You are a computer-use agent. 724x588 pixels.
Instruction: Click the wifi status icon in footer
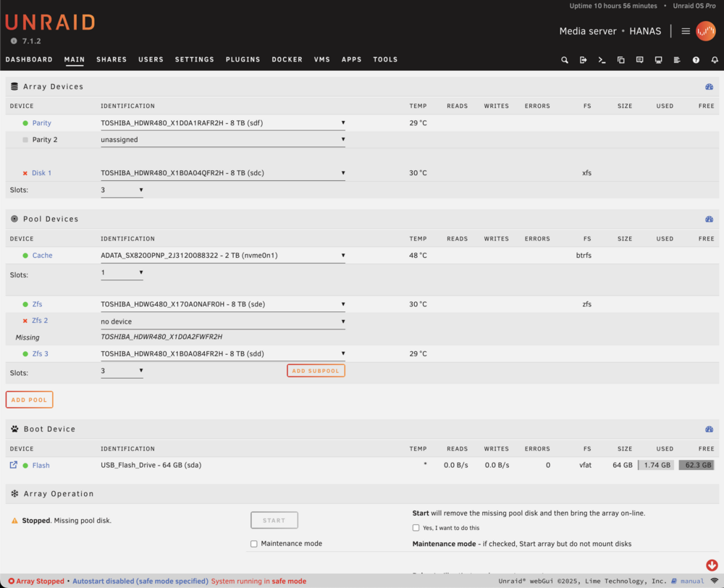(715, 581)
